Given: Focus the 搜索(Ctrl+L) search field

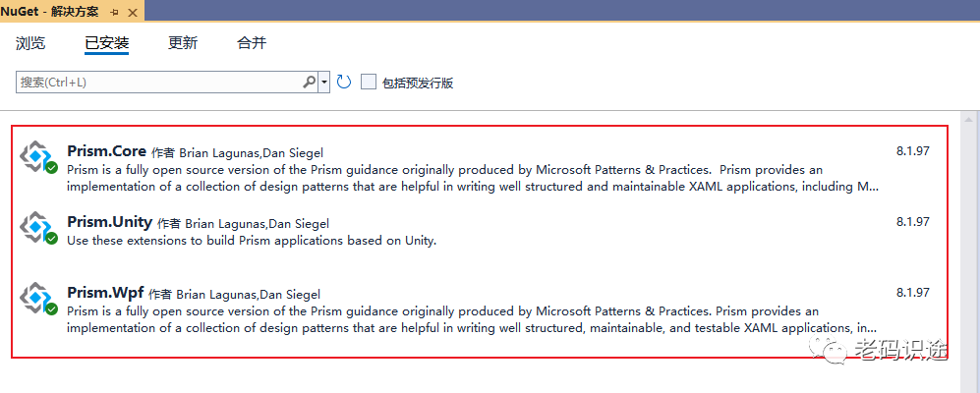Looking at the screenshot, I should coord(160,82).
